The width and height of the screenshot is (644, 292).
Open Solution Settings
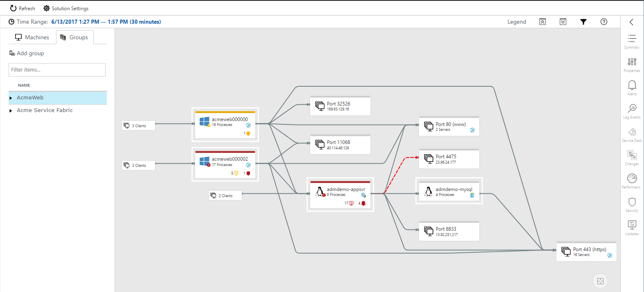[x=66, y=8]
